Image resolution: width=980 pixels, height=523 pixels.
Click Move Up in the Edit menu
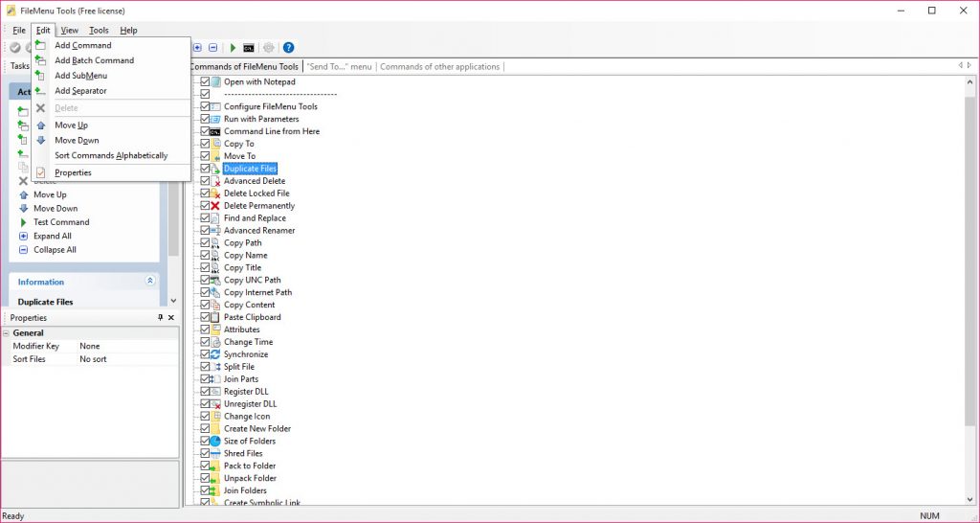point(71,125)
